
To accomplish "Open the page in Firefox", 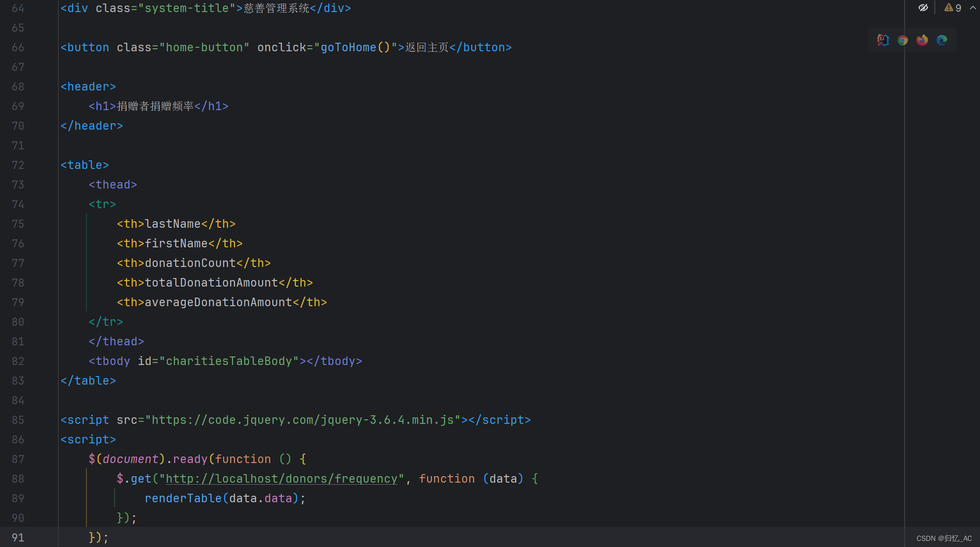I will (x=922, y=40).
